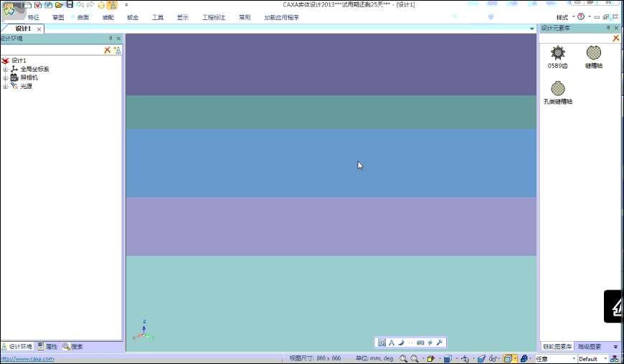Undo the last action
The width and height of the screenshot is (624, 364).
80,5
